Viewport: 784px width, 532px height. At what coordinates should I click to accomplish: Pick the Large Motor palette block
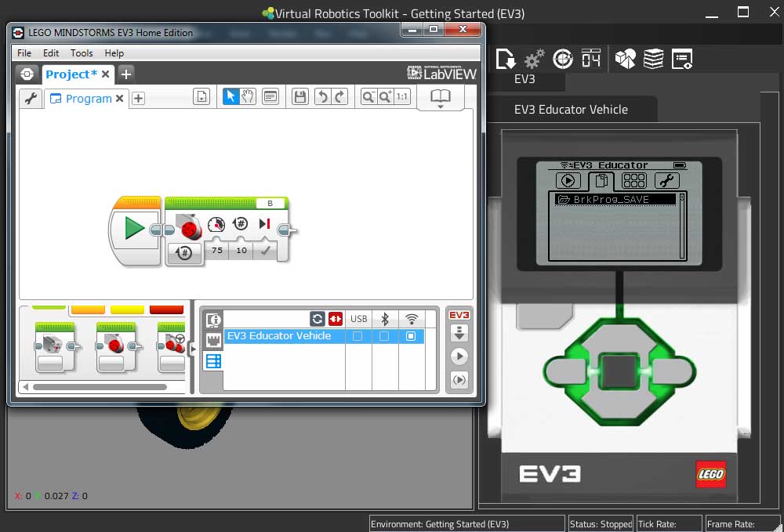click(116, 347)
